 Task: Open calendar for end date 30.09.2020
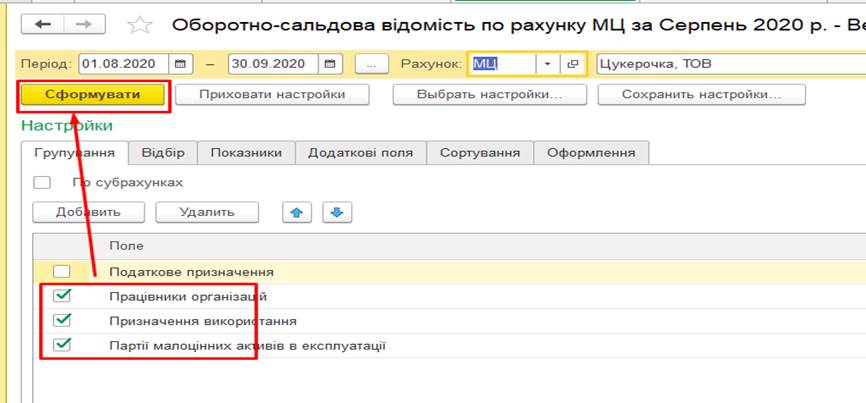pyautogui.click(x=330, y=64)
